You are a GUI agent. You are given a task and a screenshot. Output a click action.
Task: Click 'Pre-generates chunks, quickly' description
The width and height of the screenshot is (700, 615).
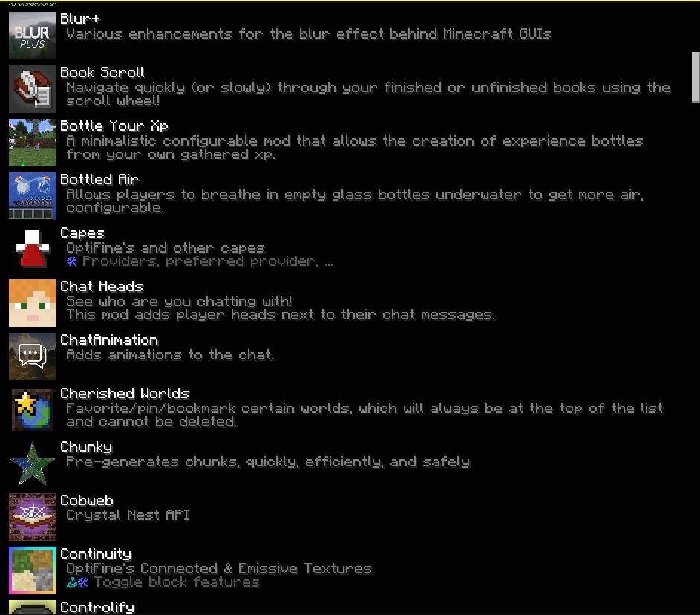pos(268,462)
